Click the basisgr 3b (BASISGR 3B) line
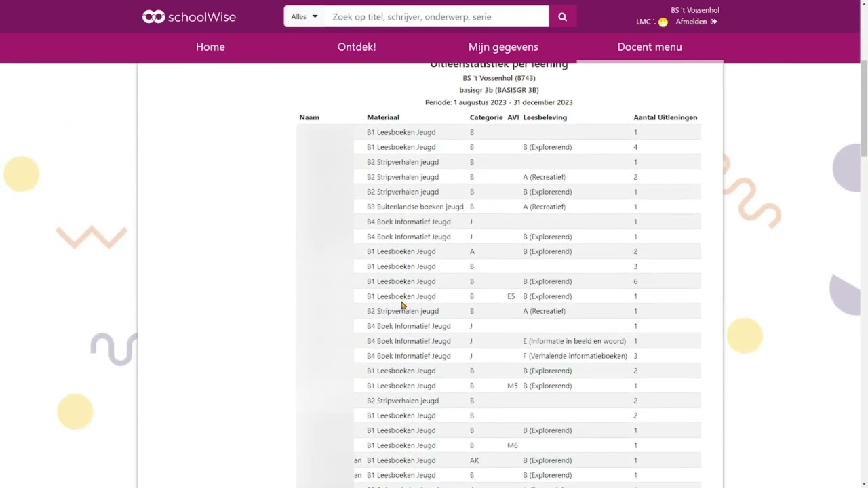Image resolution: width=868 pixels, height=488 pixels. (499, 90)
